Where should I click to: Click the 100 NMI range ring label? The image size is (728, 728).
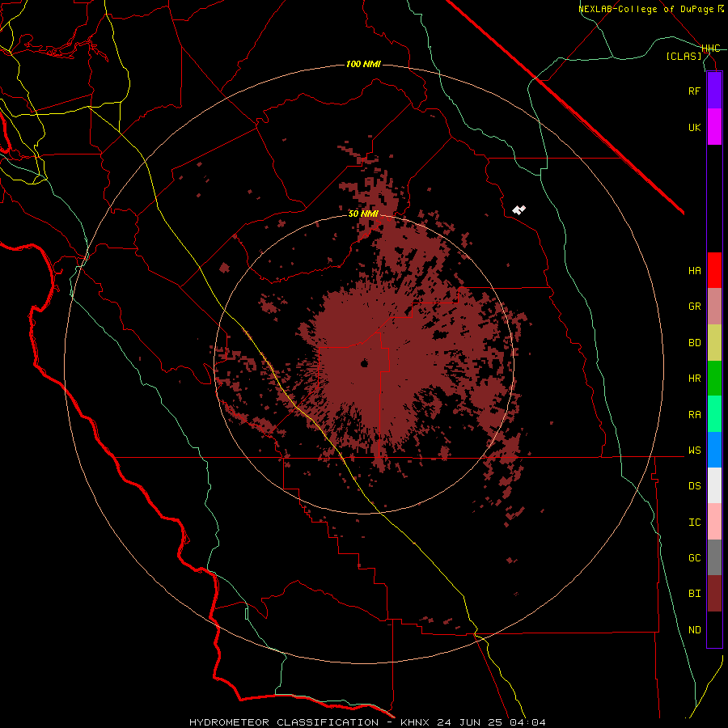(x=363, y=64)
